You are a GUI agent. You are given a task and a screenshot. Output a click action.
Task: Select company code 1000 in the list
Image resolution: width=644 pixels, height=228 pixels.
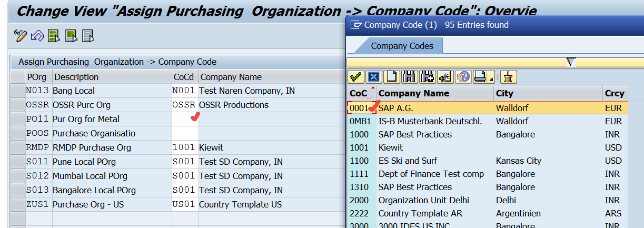488,134
